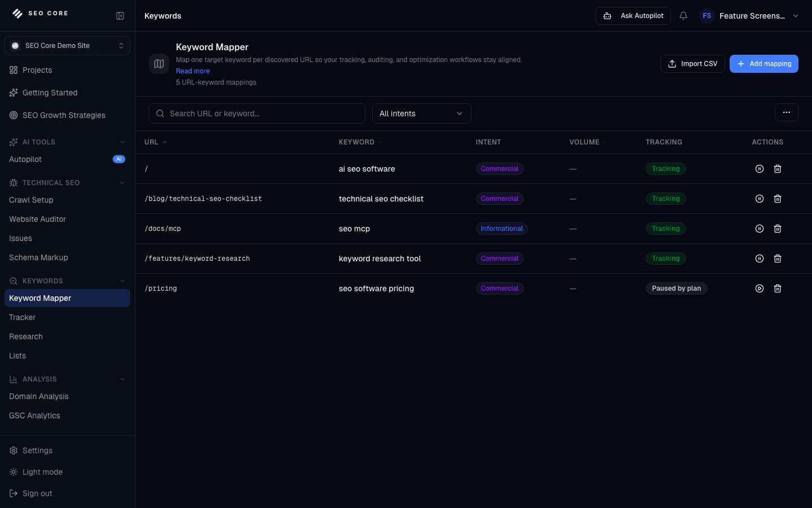
Task: Open Getting Started page
Action: pyautogui.click(x=67, y=93)
